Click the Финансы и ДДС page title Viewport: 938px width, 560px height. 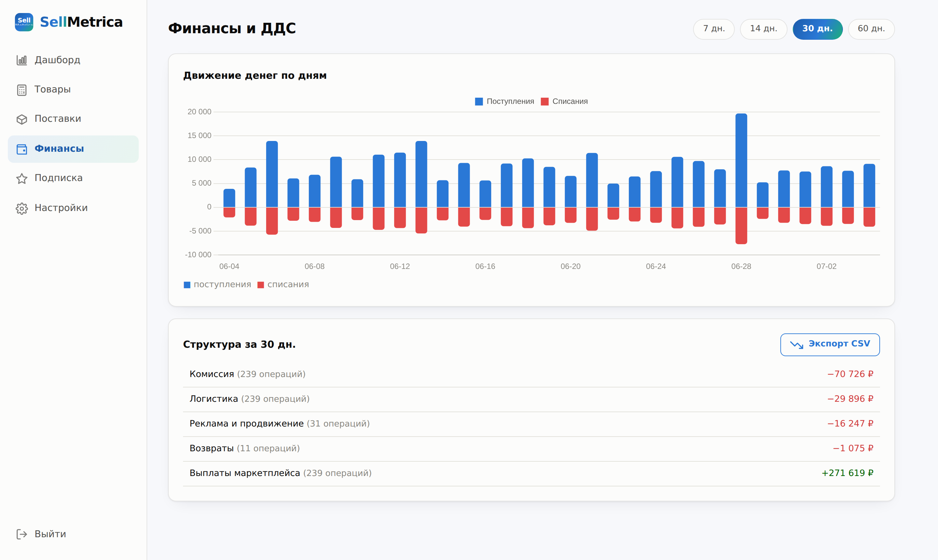pos(232,29)
